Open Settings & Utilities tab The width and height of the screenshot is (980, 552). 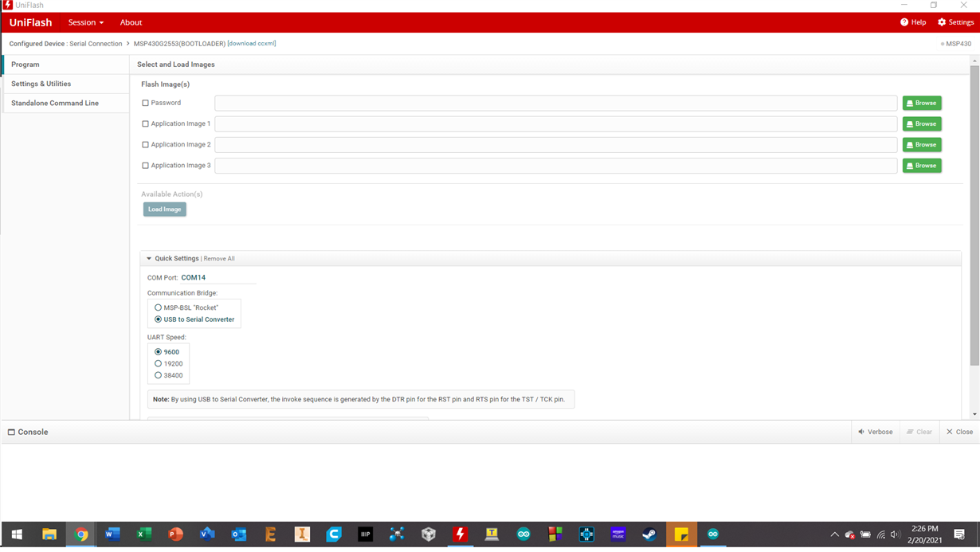pyautogui.click(x=65, y=84)
